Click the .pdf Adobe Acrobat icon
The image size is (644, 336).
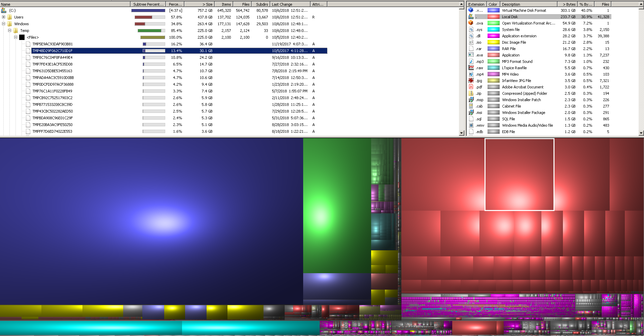(x=471, y=87)
